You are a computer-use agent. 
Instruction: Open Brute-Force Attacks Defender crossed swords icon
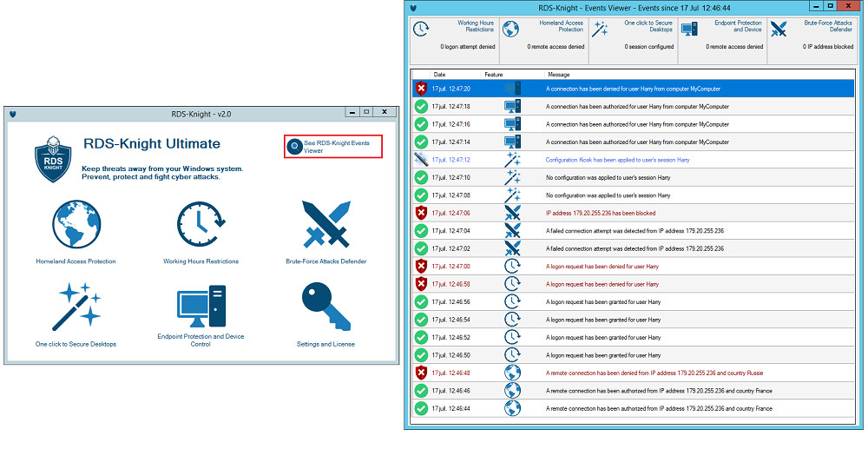tap(326, 224)
